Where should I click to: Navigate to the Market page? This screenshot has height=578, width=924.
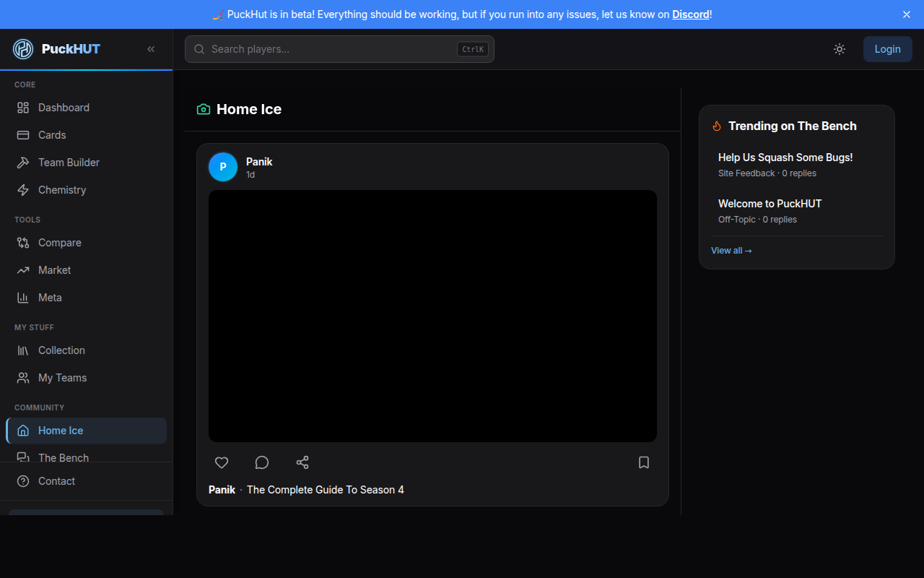tap(54, 270)
